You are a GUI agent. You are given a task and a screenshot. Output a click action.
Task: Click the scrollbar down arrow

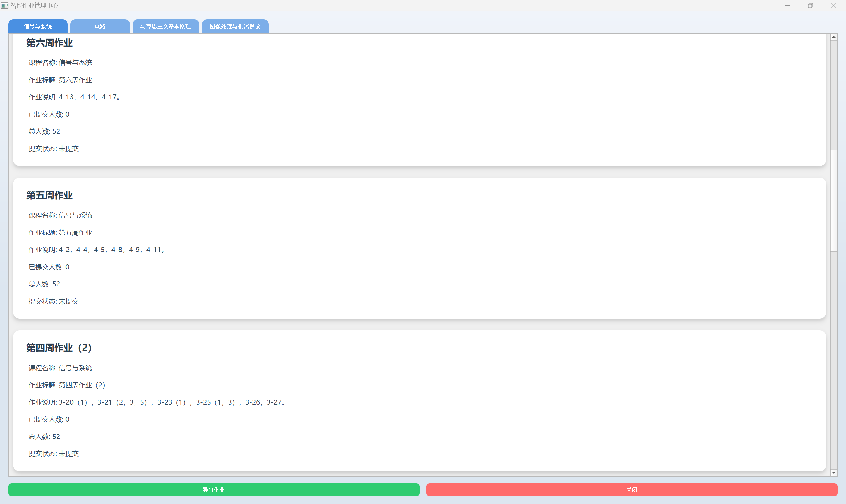pos(834,472)
